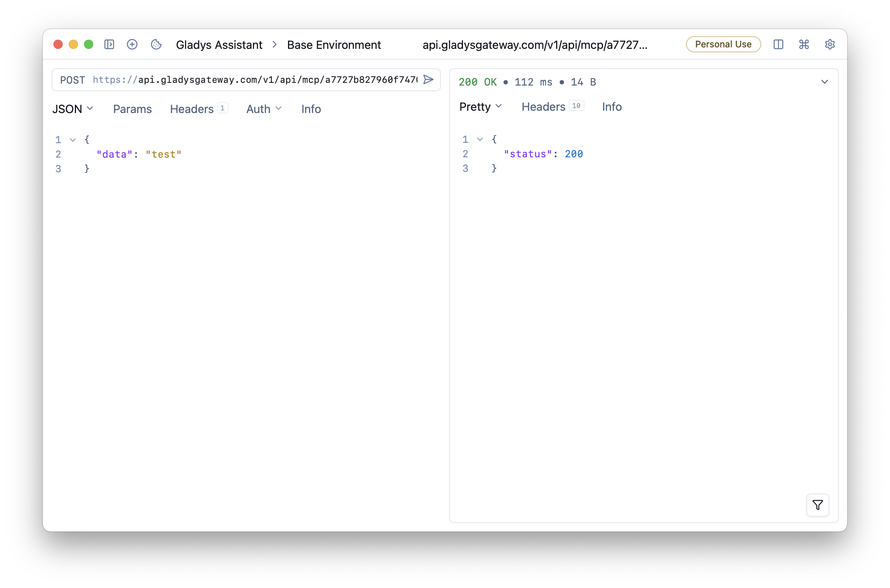Viewport: 890px width, 588px height.
Task: Open the request Info tab
Action: pos(311,109)
